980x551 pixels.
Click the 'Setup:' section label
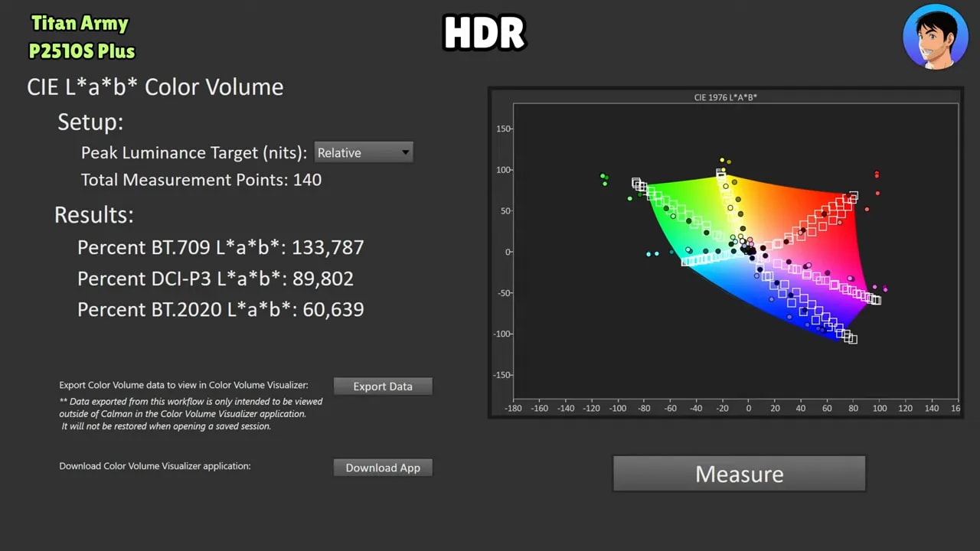click(x=90, y=122)
